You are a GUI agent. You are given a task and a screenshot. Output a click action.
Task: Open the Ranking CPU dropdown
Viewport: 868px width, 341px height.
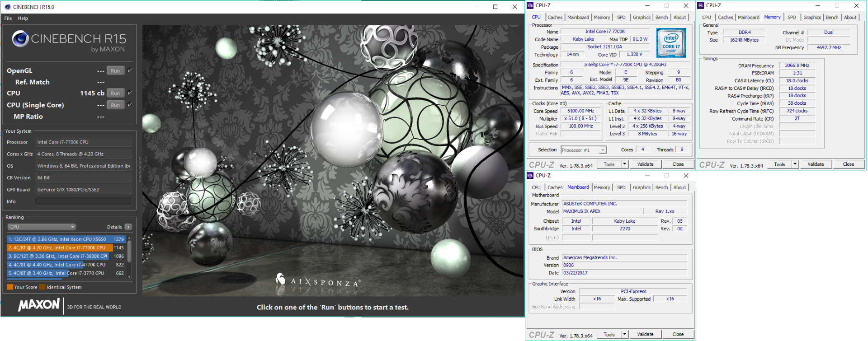(42, 227)
